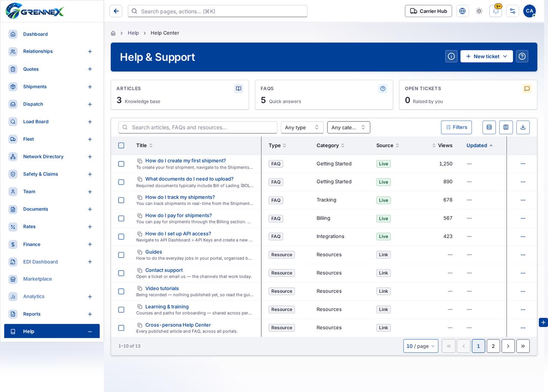
Task: Go to the last page of results
Action: pyautogui.click(x=523, y=346)
